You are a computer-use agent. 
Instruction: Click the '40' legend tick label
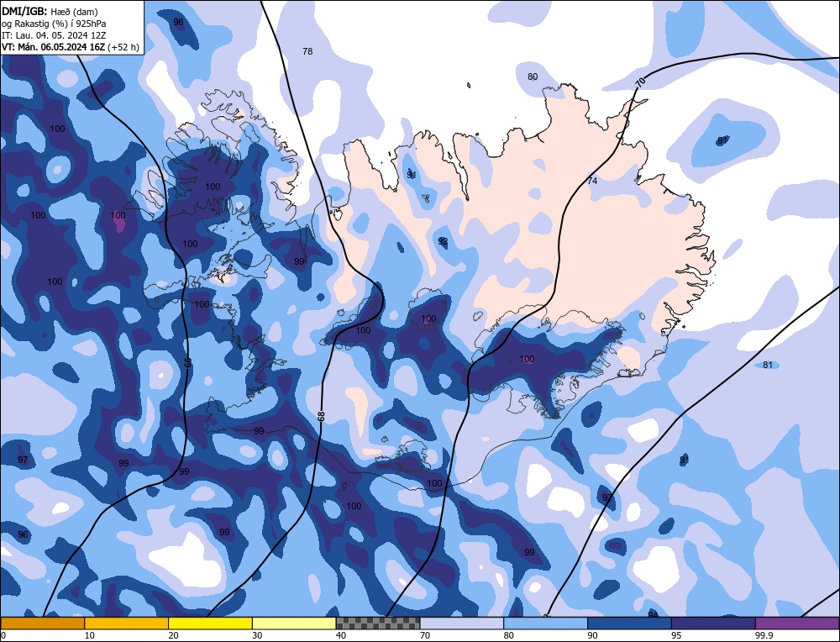(x=341, y=635)
